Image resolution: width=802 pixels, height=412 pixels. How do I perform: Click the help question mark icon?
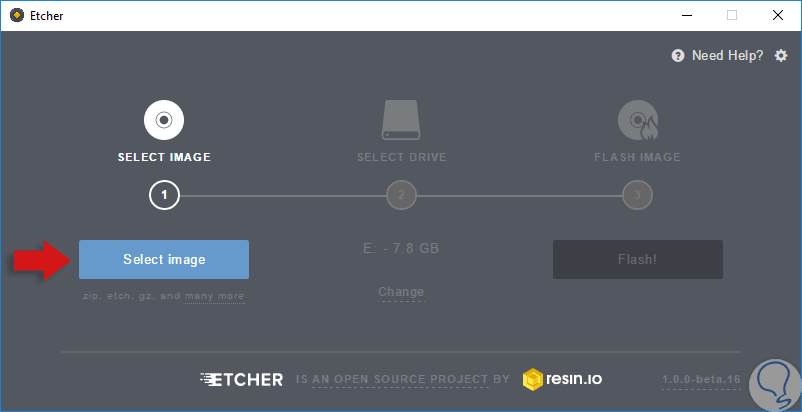(x=678, y=56)
